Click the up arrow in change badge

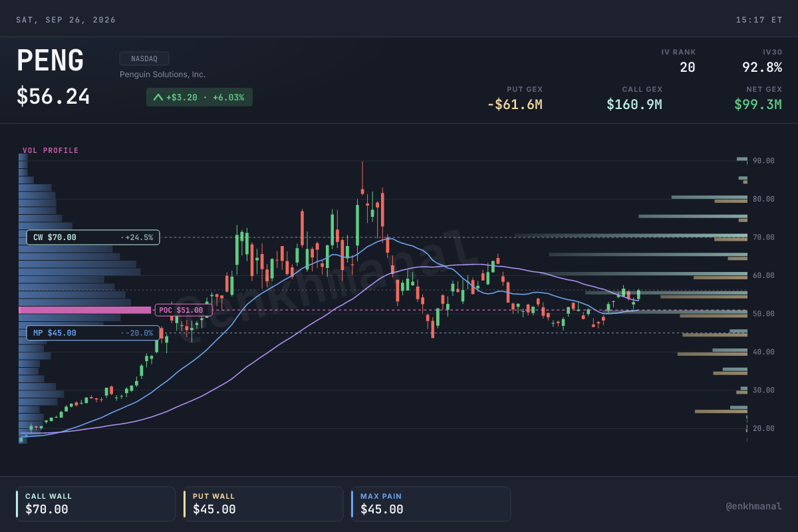[158, 97]
